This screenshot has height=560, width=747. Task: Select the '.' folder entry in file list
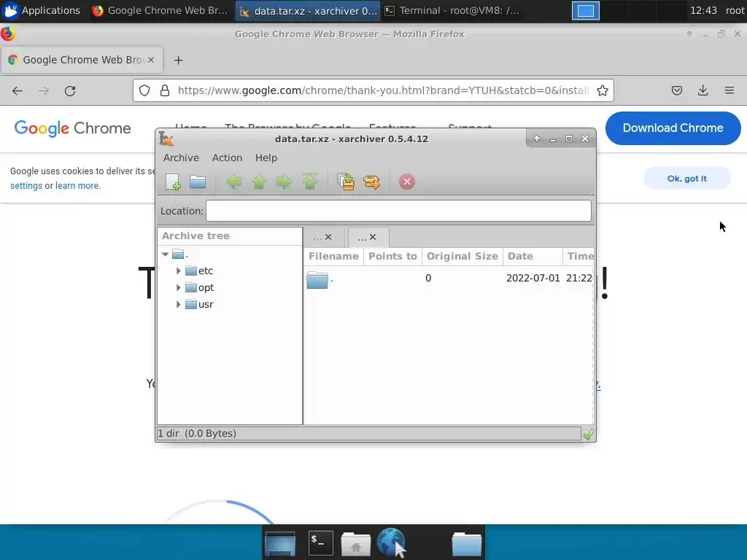pos(320,279)
